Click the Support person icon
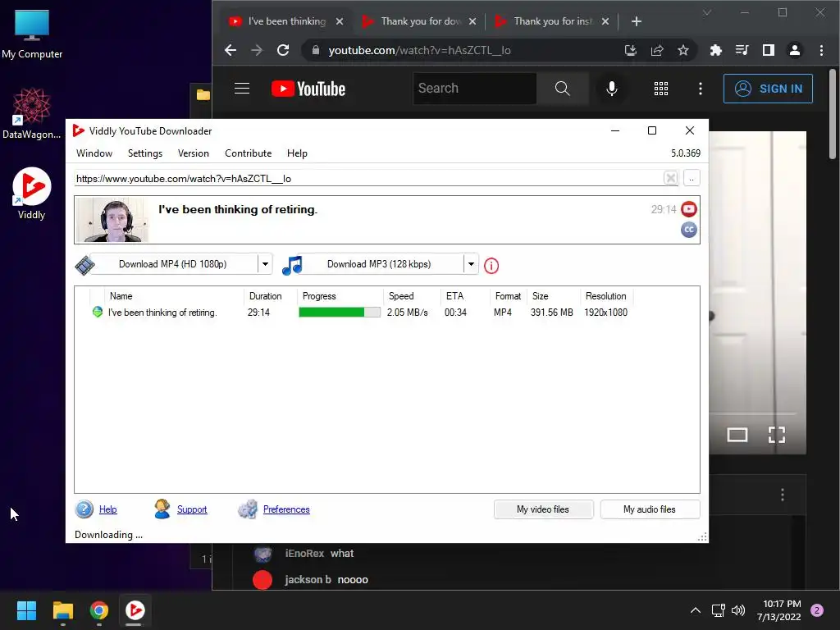 (162, 509)
